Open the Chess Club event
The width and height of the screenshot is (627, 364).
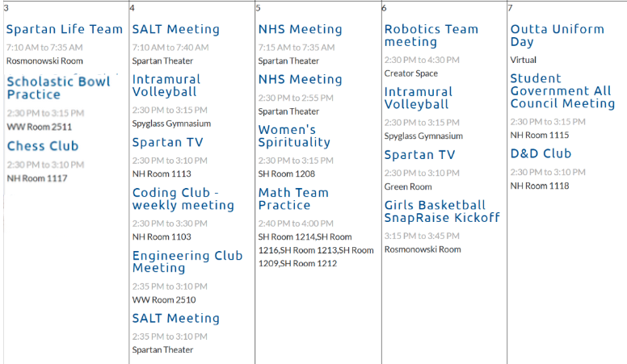point(43,146)
